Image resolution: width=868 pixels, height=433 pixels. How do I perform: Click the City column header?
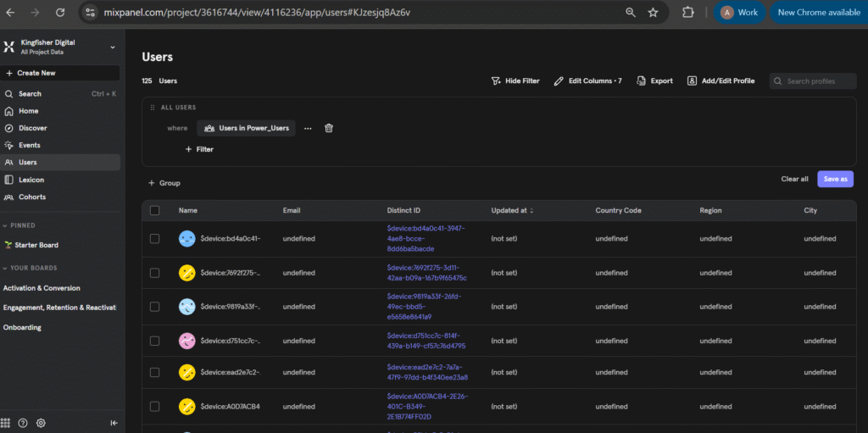point(810,211)
